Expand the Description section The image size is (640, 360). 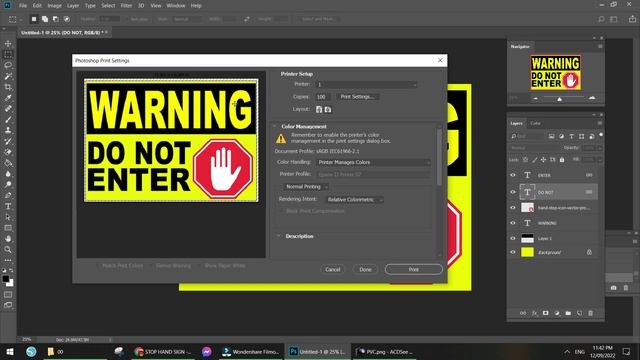tap(278, 236)
